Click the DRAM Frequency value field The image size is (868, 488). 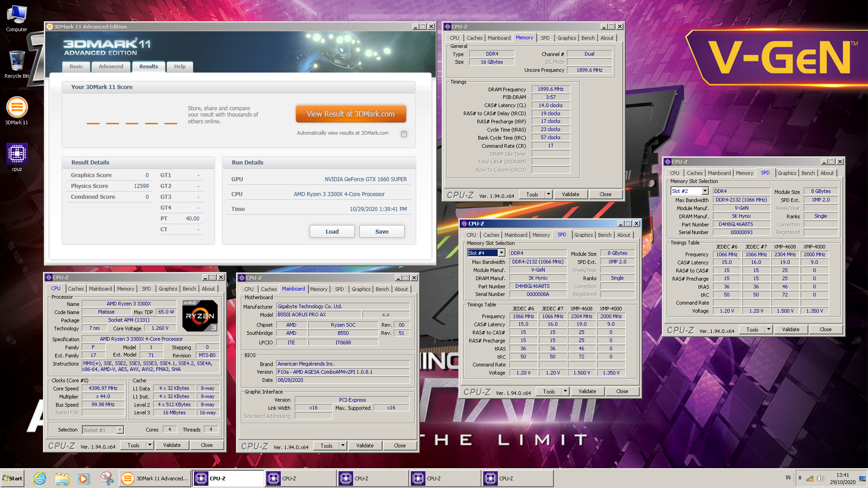pyautogui.click(x=551, y=89)
